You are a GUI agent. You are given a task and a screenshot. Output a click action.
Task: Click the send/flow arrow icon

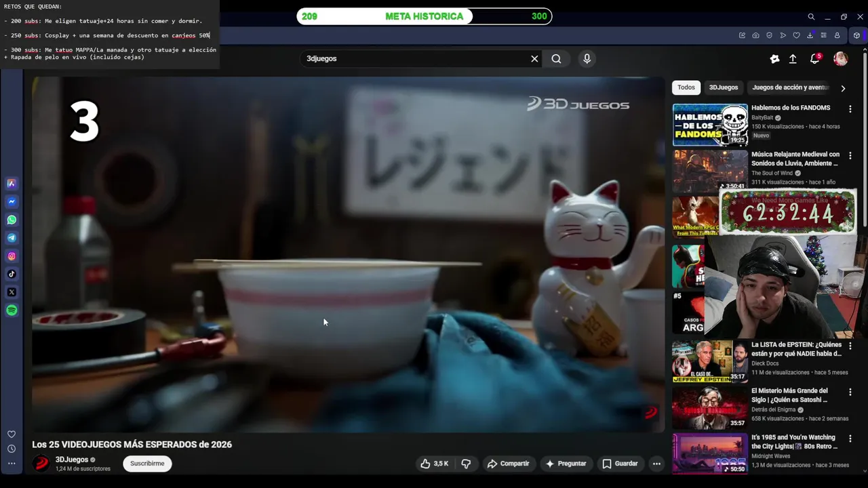[x=783, y=35]
